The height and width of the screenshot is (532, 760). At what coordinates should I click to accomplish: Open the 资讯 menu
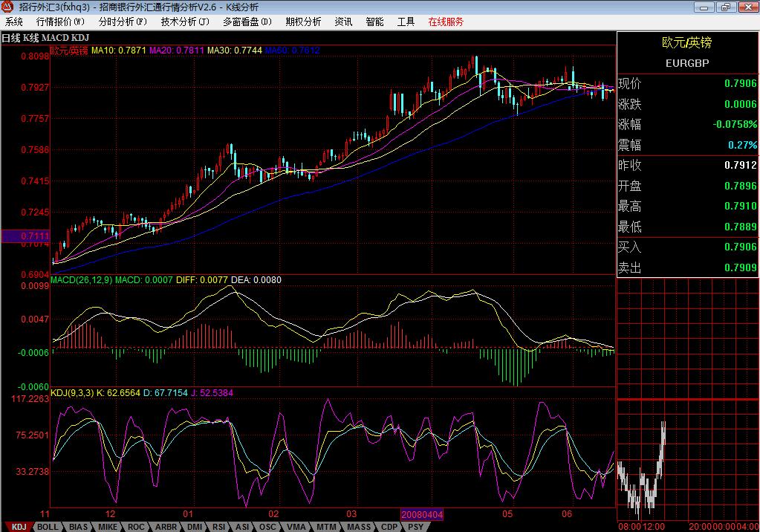click(343, 22)
